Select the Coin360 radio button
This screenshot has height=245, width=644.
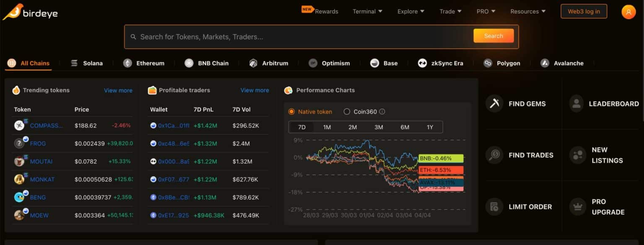click(x=347, y=112)
